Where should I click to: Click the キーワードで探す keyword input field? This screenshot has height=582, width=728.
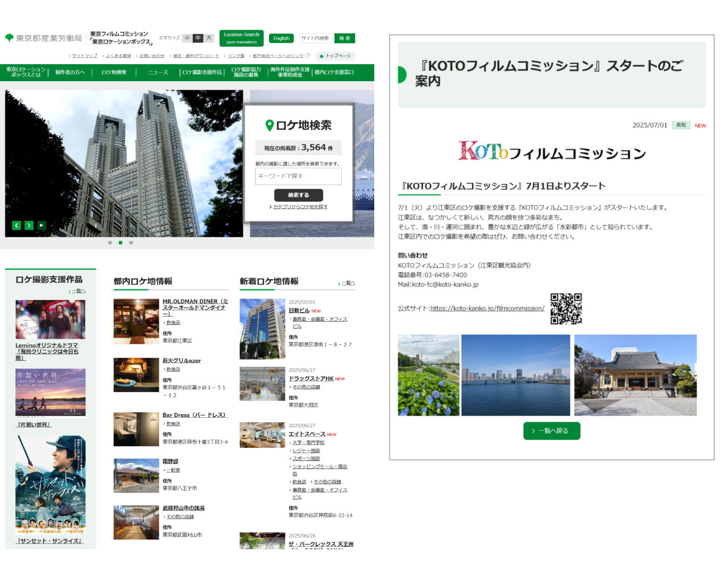coord(298,176)
